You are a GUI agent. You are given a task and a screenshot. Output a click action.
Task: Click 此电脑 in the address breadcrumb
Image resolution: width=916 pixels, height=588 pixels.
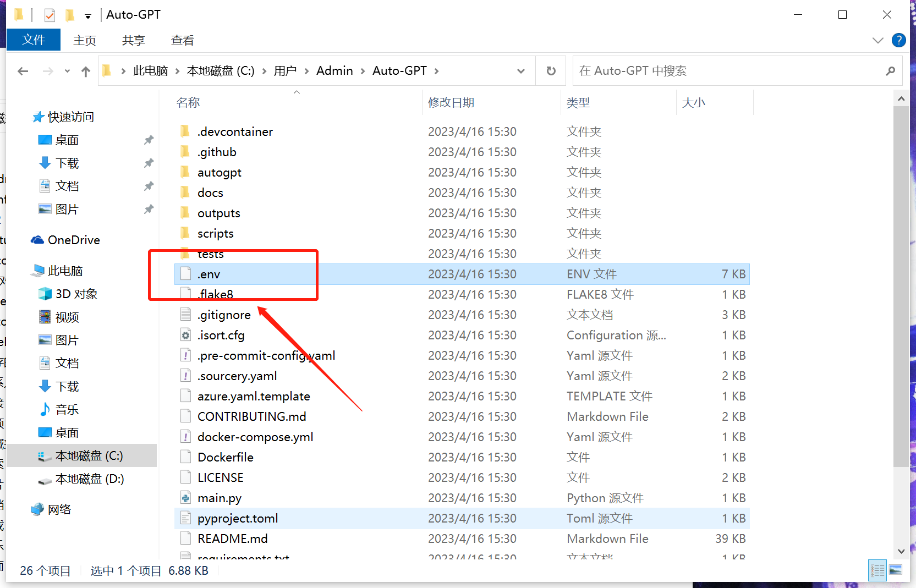150,71
